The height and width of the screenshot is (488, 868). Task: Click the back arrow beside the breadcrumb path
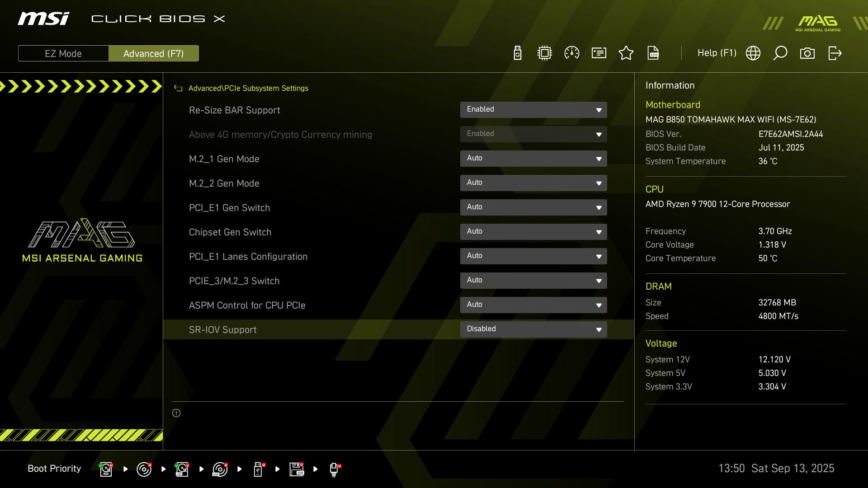178,89
